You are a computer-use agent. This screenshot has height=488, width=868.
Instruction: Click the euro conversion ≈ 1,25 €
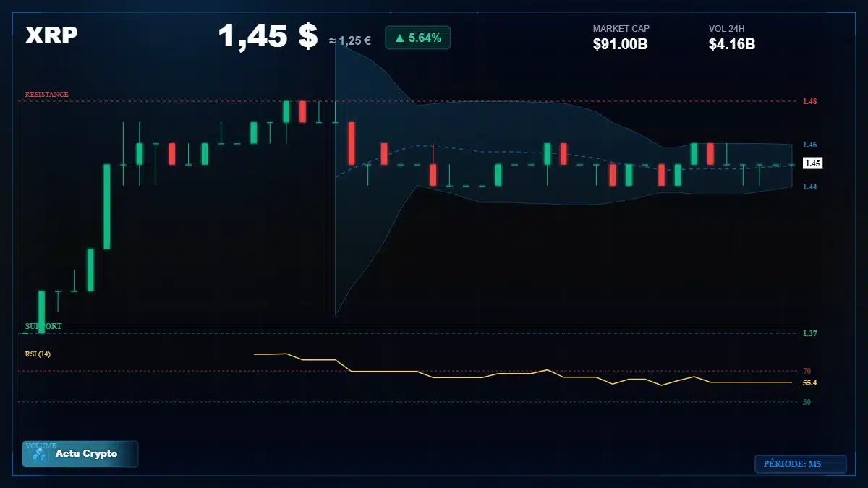[x=349, y=40]
